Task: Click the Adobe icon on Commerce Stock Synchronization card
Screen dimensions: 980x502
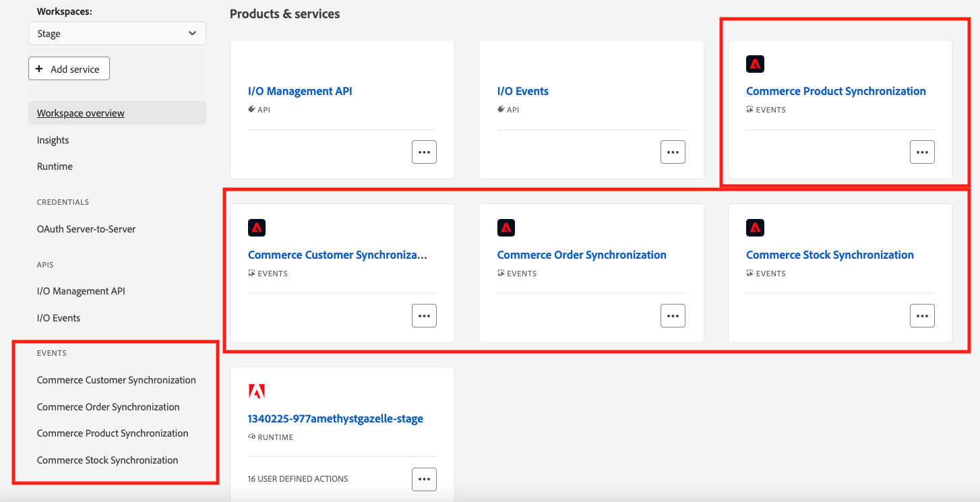Action: pos(755,228)
